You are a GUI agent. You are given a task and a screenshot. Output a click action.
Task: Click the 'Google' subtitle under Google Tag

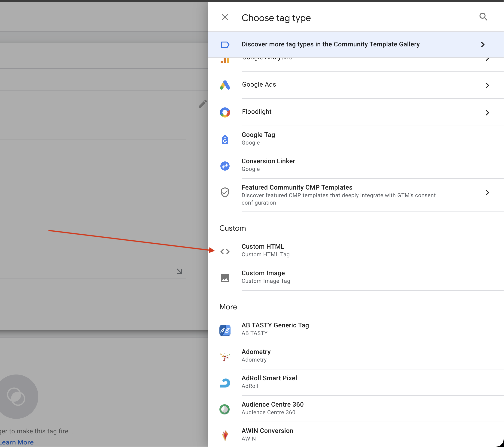(251, 143)
